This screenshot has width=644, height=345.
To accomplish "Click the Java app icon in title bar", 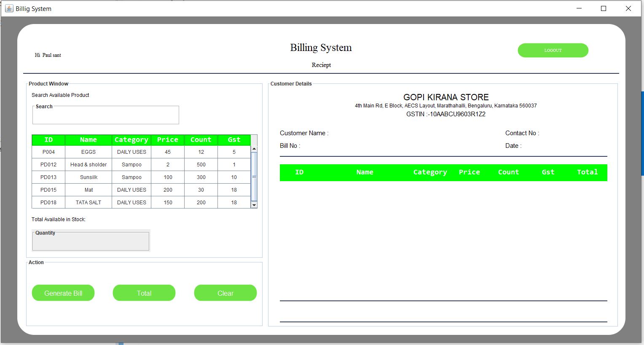I will click(x=9, y=8).
